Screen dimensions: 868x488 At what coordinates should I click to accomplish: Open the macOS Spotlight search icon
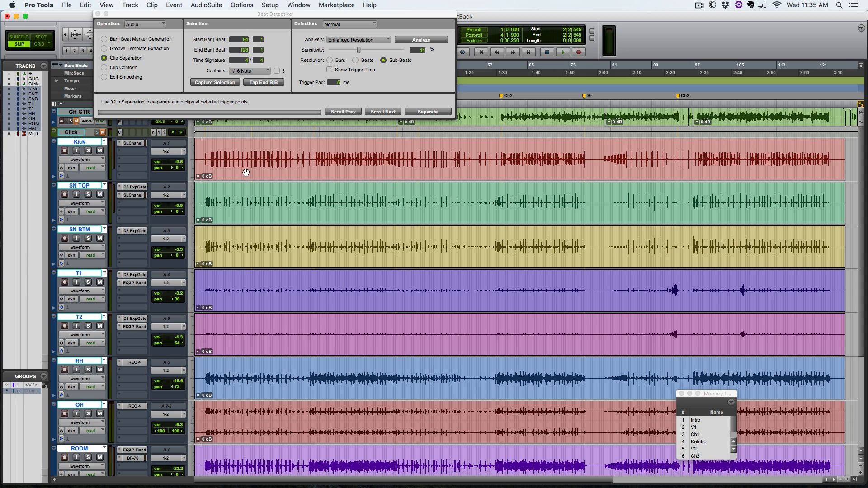pyautogui.click(x=839, y=5)
